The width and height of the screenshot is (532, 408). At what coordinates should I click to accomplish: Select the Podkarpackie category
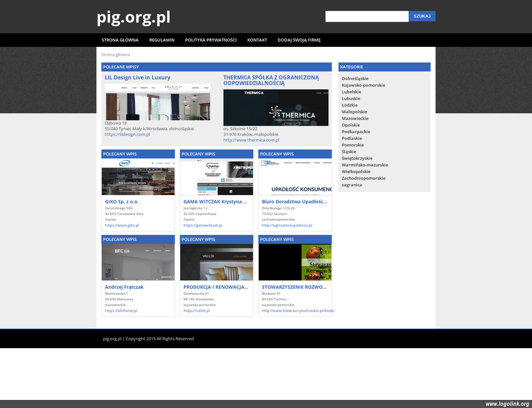tap(356, 132)
